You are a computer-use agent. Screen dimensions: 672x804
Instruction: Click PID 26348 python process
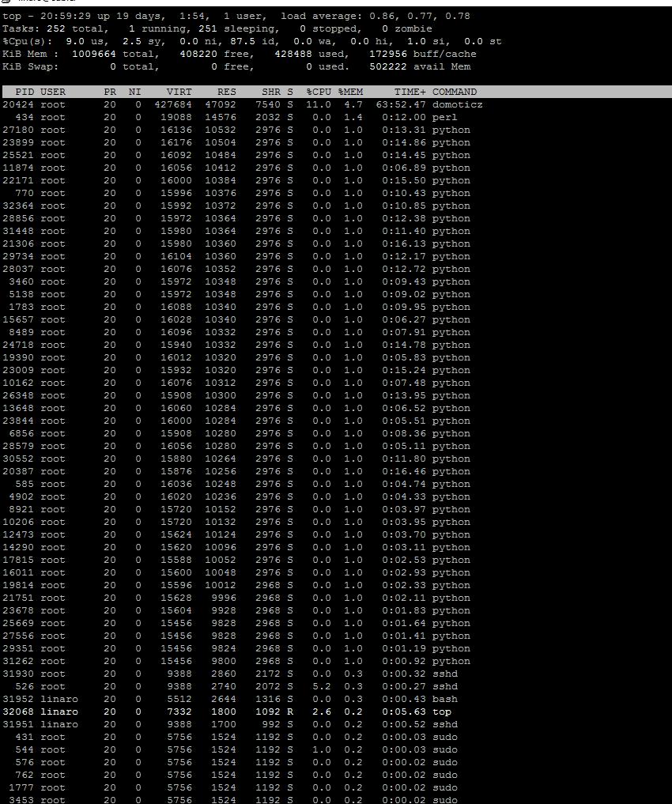tap(18, 395)
